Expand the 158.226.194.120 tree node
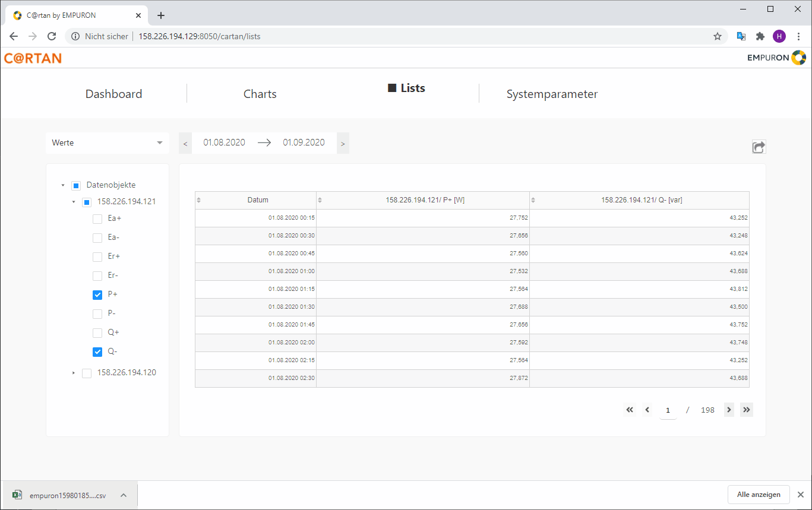This screenshot has width=812, height=510. click(x=74, y=373)
